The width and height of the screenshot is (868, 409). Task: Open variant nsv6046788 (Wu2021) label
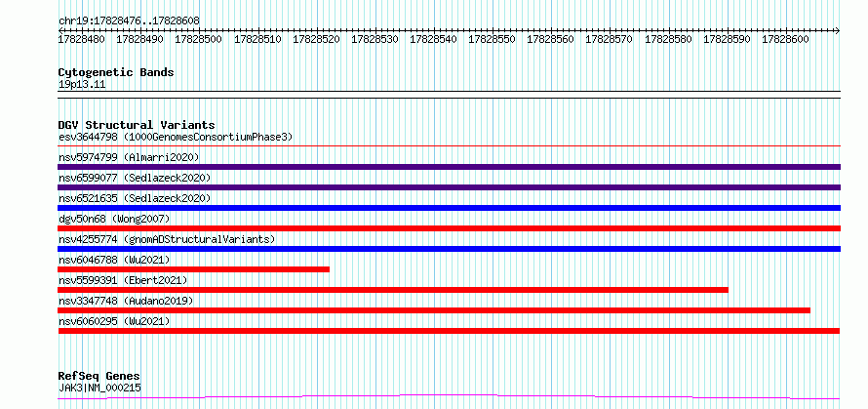coord(114,260)
